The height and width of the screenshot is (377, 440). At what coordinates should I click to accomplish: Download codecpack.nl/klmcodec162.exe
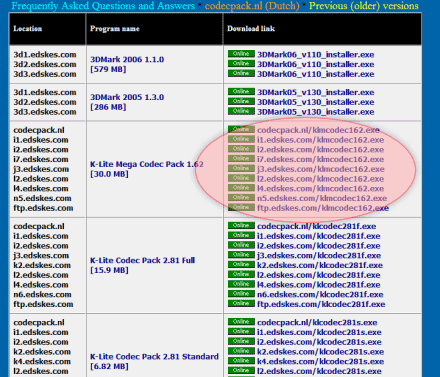pyautogui.click(x=318, y=130)
